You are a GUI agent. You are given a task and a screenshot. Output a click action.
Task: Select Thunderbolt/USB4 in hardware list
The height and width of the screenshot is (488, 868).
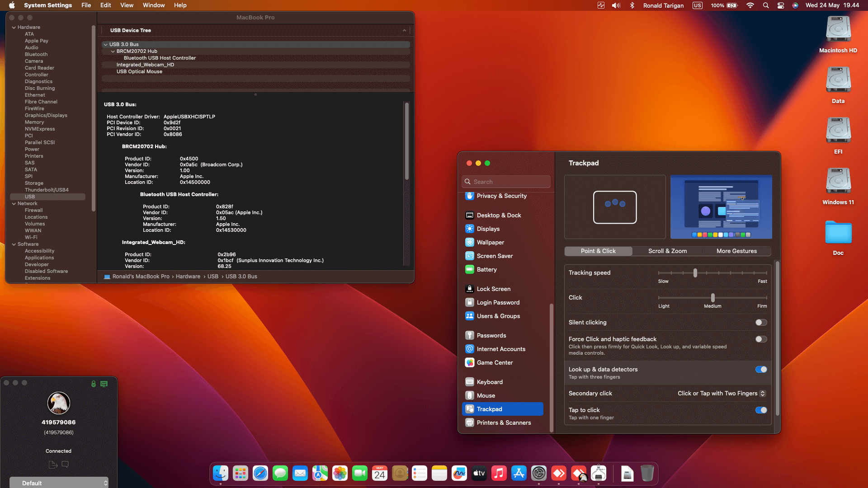[x=47, y=190]
